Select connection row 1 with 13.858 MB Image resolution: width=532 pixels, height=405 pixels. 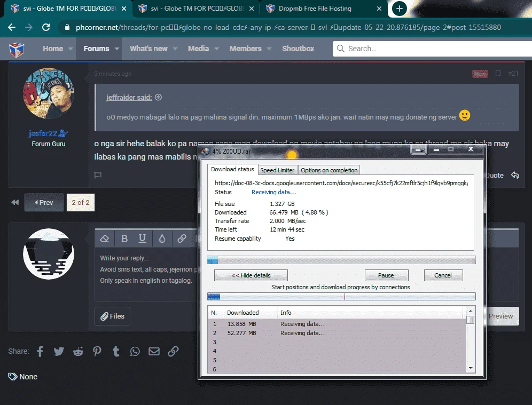pyautogui.click(x=337, y=324)
